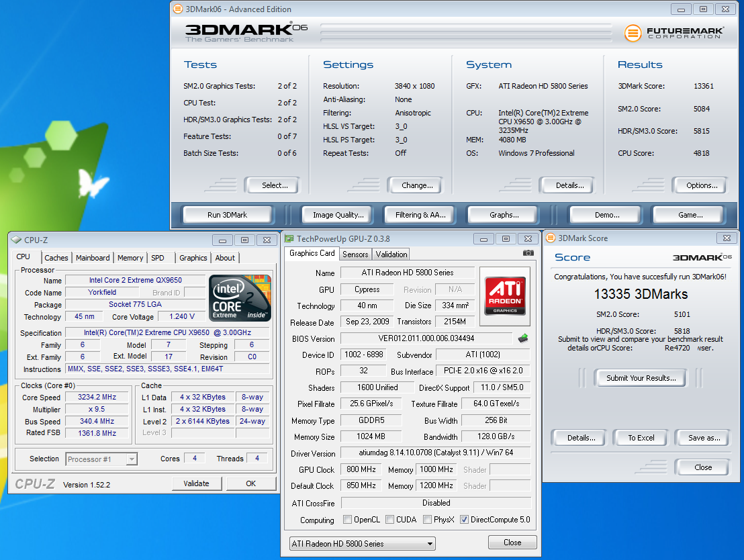744x560 pixels.
Task: Export score with To Excel button
Action: (641, 438)
